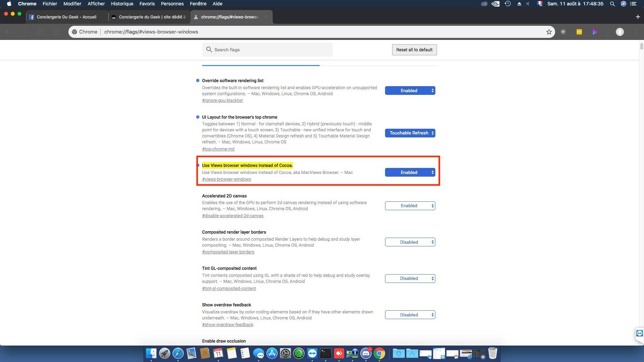Open Views browser windows Enabled dropdown
644x362 pixels.
point(410,172)
